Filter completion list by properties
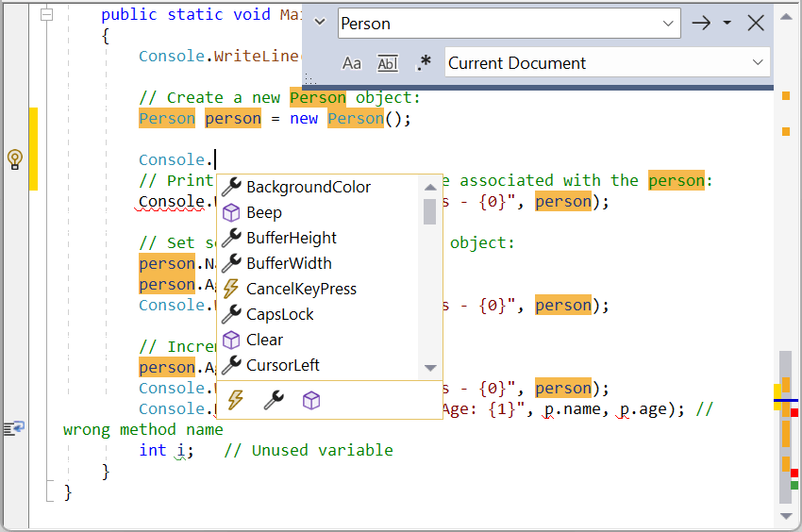This screenshot has width=802, height=532. click(x=274, y=400)
